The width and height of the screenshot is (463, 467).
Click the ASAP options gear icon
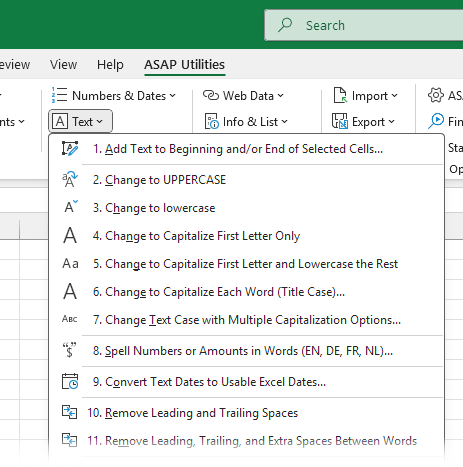(436, 95)
